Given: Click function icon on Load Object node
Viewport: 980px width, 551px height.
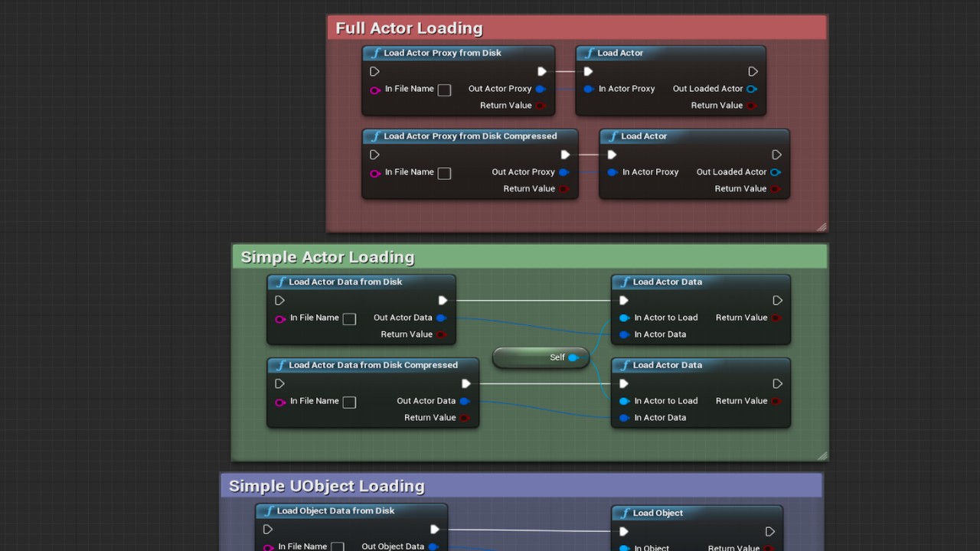Looking at the screenshot, I should tap(625, 513).
